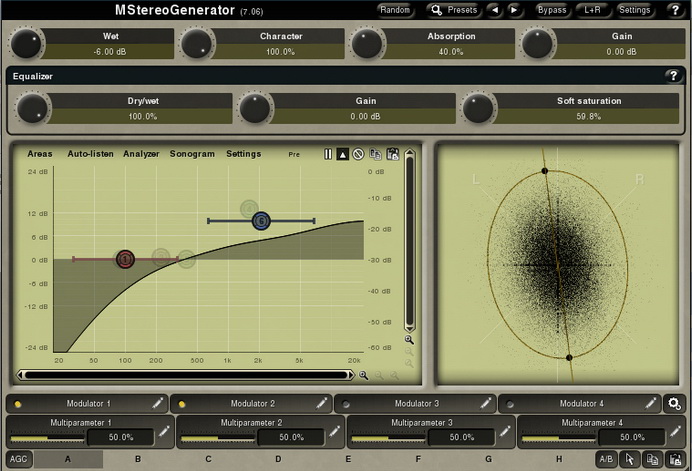The width and height of the screenshot is (692, 471).
Task: Open the Presets browser
Action: click(x=454, y=10)
